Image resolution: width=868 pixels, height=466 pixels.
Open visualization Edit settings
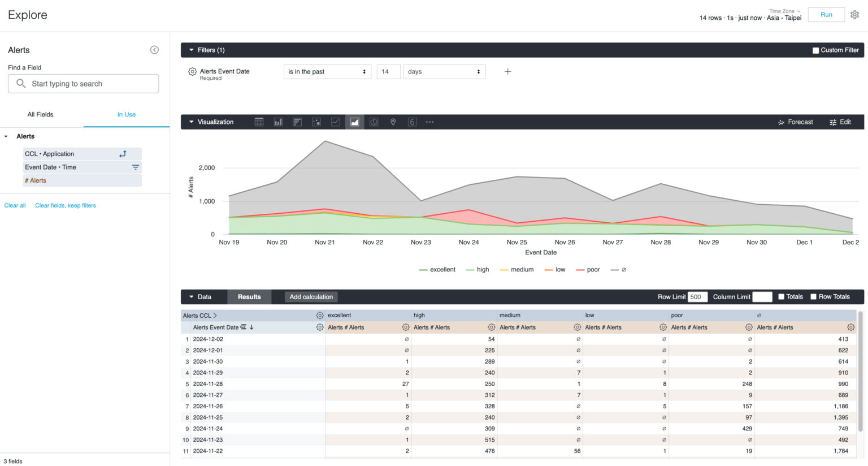(x=840, y=122)
